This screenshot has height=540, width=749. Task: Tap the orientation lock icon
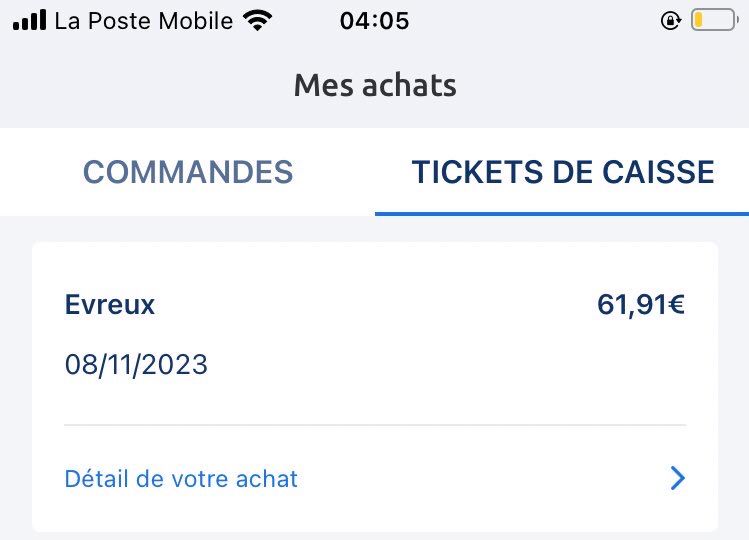click(670, 20)
